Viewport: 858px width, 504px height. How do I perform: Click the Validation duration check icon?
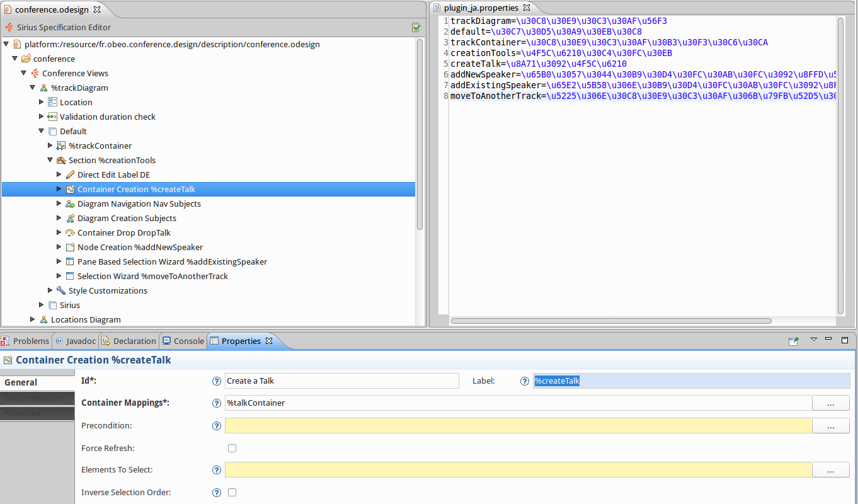click(52, 117)
